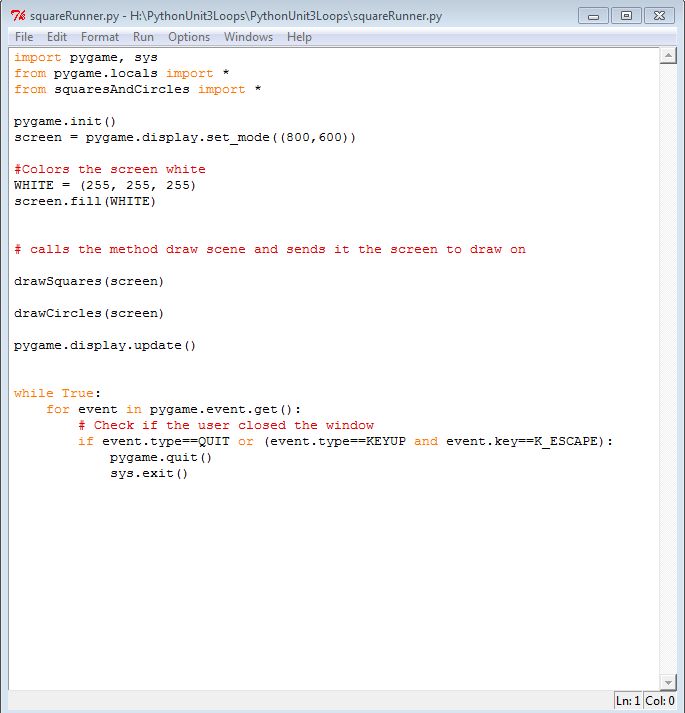
Task: Open the Help menu
Action: click(x=299, y=37)
